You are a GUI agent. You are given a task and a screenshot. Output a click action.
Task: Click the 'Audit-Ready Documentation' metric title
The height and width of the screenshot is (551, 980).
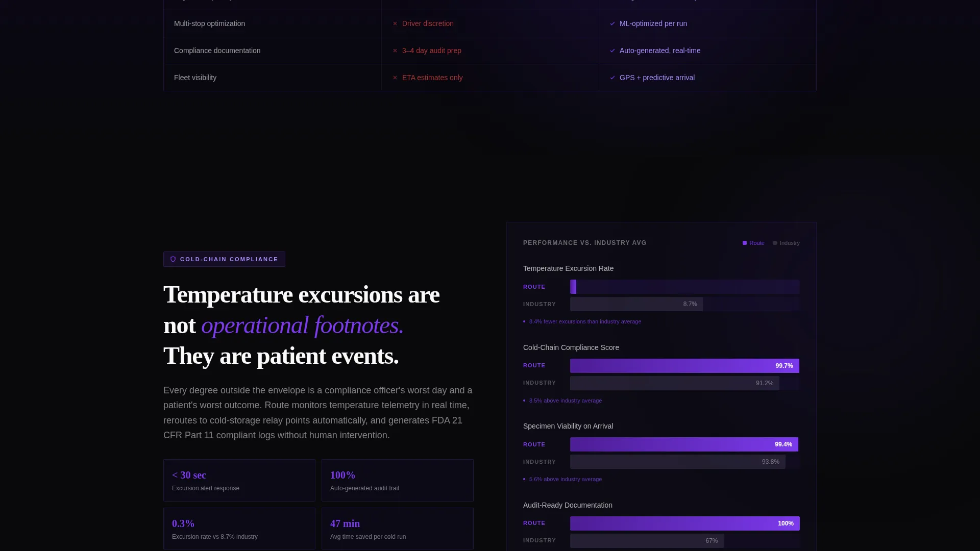[568, 505]
